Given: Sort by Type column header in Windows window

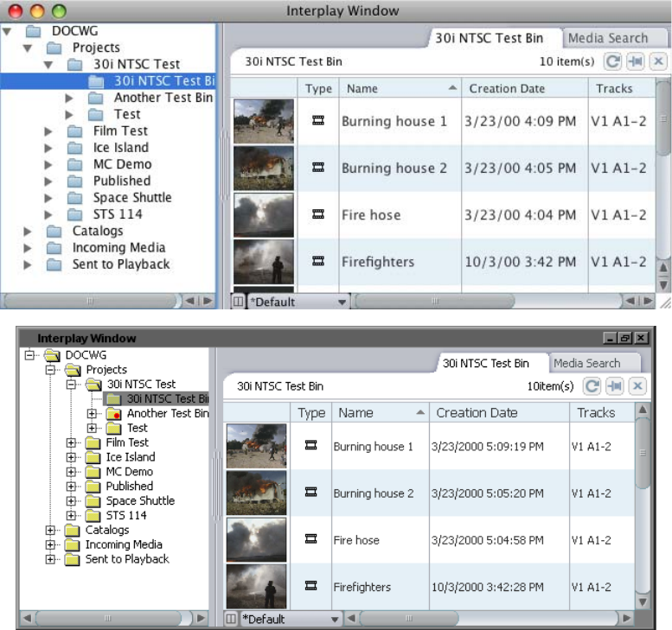Looking at the screenshot, I should (311, 412).
